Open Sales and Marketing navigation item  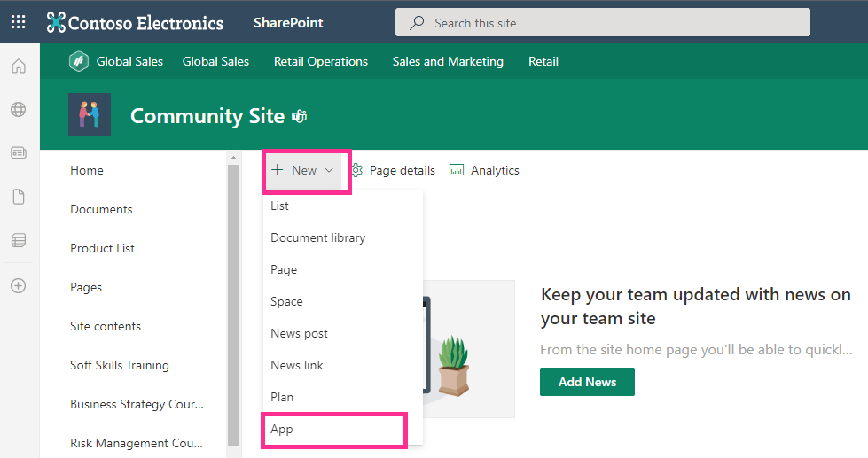coord(448,61)
